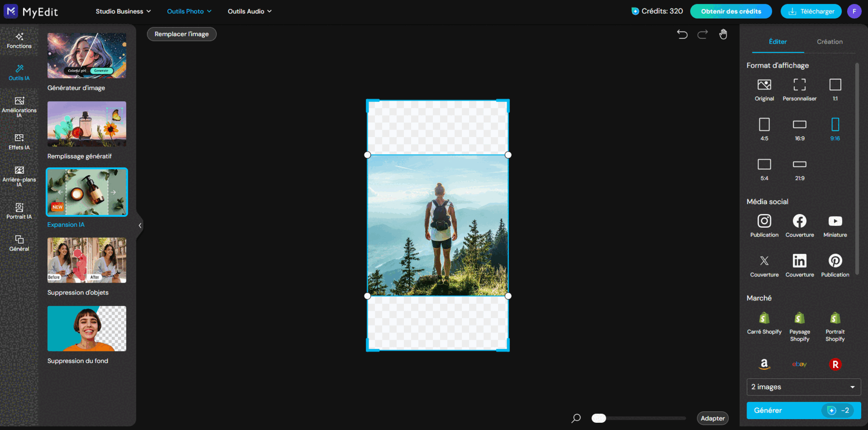Open the Effets IA panel
The width and height of the screenshot is (868, 430).
point(19,142)
